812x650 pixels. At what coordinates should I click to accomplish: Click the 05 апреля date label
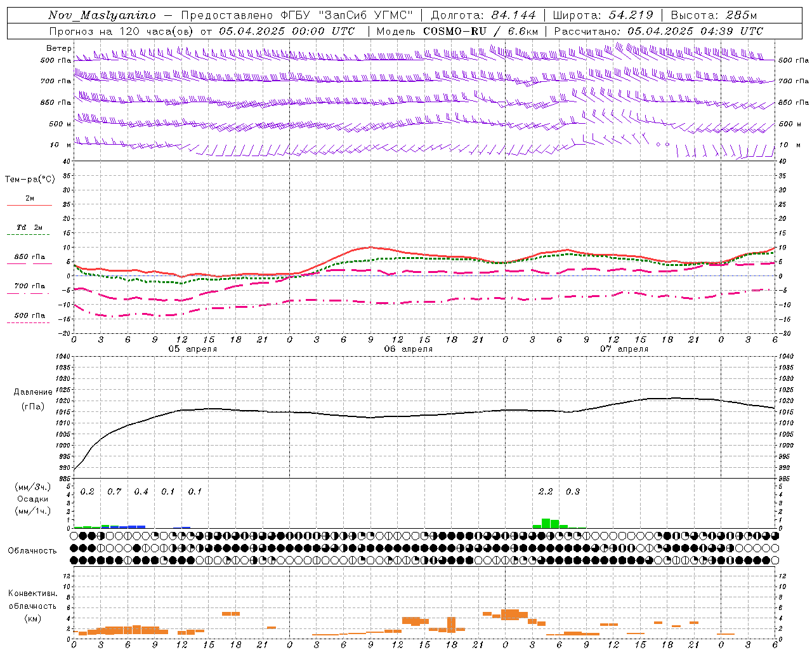192,349
